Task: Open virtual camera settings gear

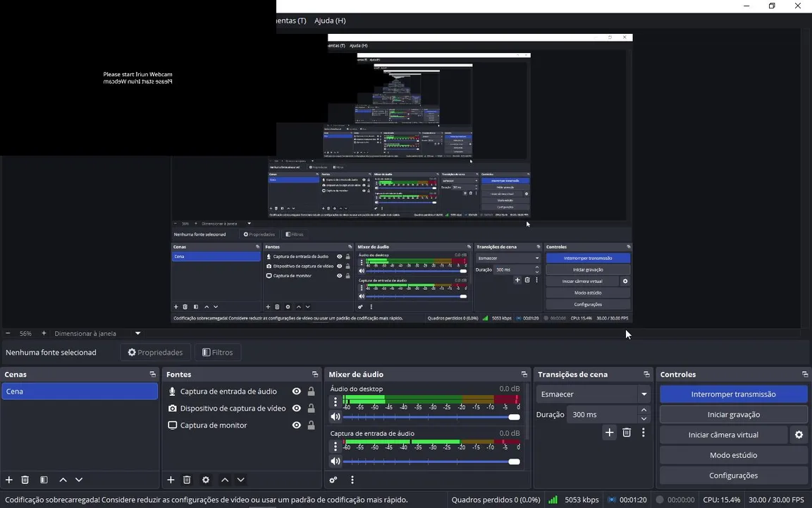Action: click(799, 435)
